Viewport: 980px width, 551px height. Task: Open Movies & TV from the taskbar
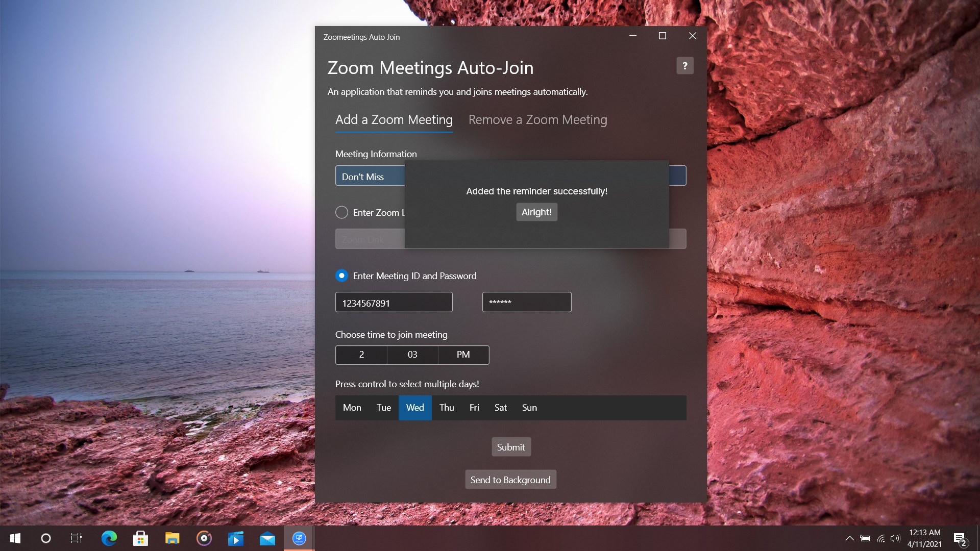(236, 538)
